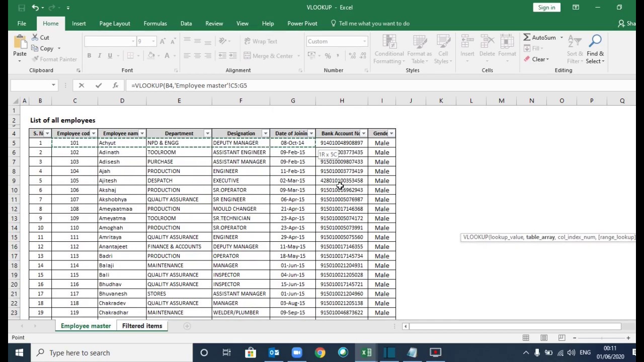This screenshot has height=362, width=644.
Task: Click Increase Font Size icon
Action: click(163, 41)
